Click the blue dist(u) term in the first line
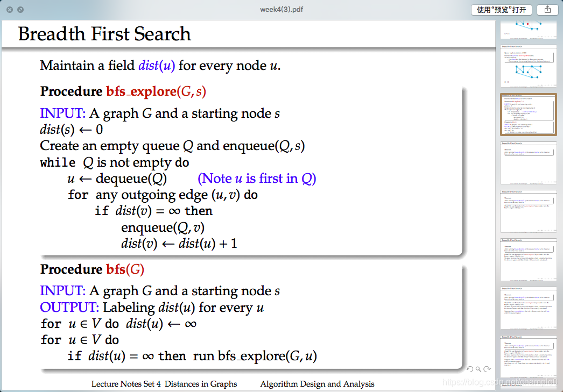563x392 pixels. click(157, 66)
